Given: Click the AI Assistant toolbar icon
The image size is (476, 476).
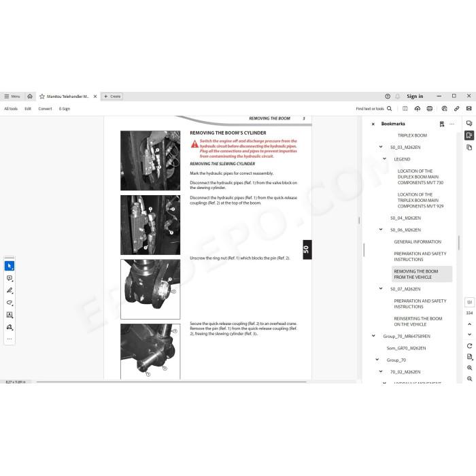Looking at the screenshot, I should tap(445, 109).
